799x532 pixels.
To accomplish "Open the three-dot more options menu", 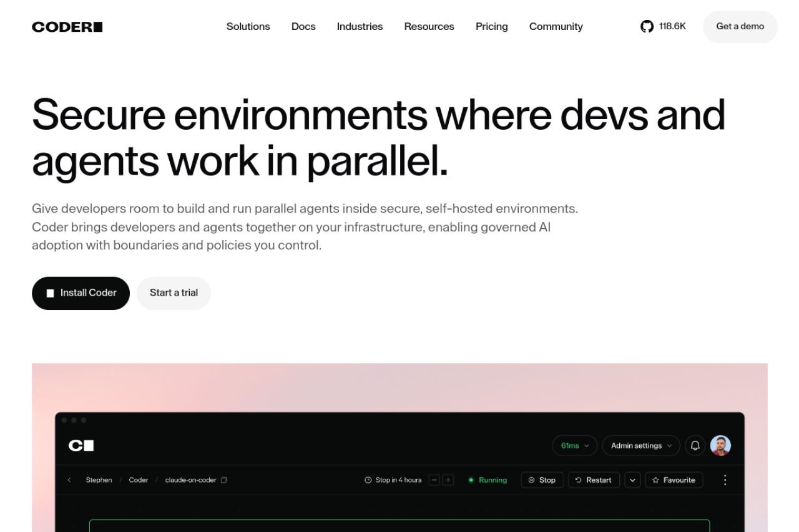I will pos(725,480).
